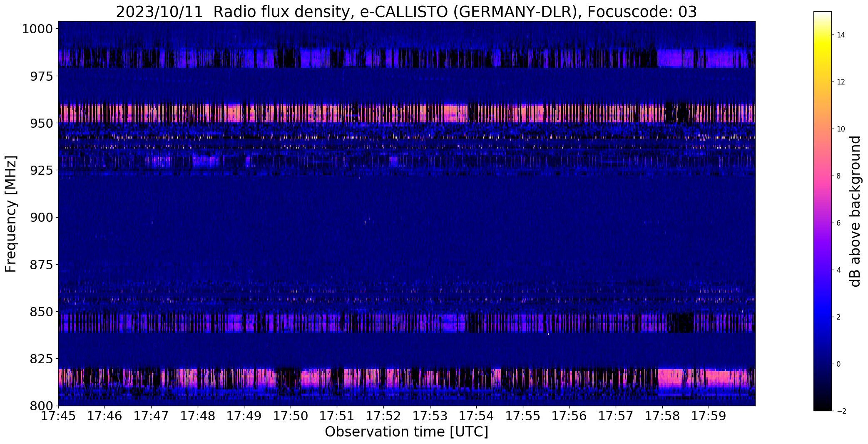Viewport: 868px width, 444px height.
Task: Click the 17:57 time tick label
Action: pos(616,416)
